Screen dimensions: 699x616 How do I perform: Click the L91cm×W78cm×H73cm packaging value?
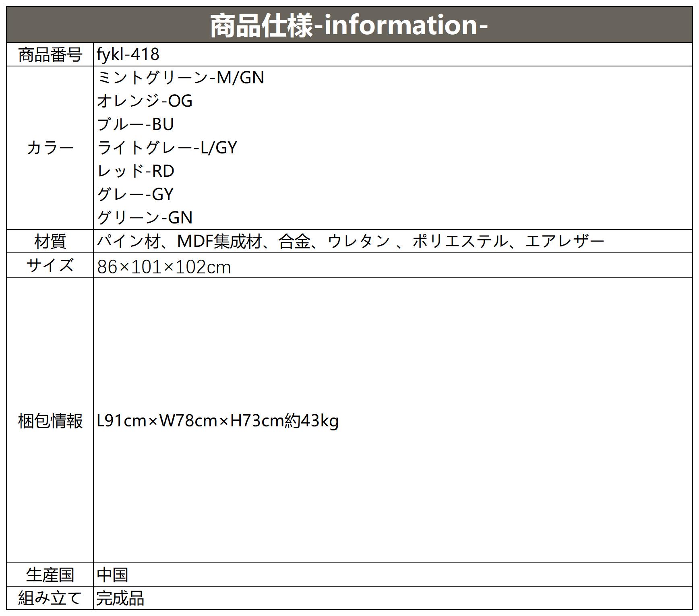coord(217,421)
